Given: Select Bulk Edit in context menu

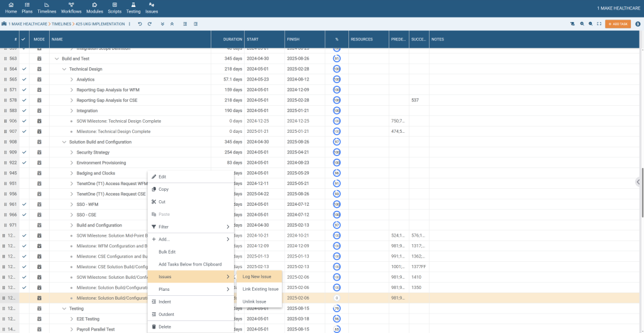Looking at the screenshot, I should pyautogui.click(x=169, y=251).
